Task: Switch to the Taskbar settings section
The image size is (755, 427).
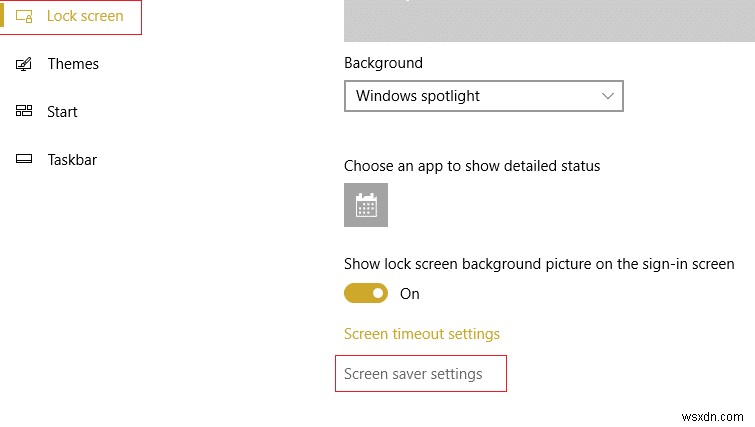Action: click(72, 160)
